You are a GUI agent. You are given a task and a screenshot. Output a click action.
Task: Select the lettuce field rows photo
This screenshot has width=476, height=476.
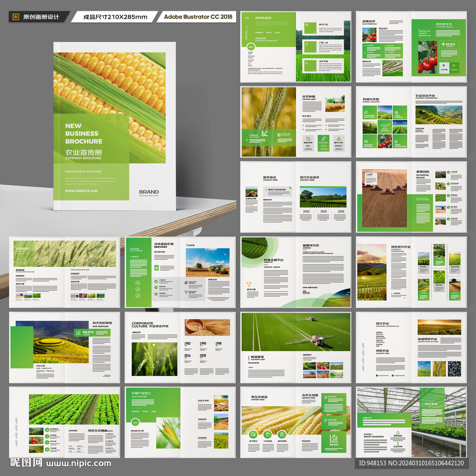[x=74, y=409]
